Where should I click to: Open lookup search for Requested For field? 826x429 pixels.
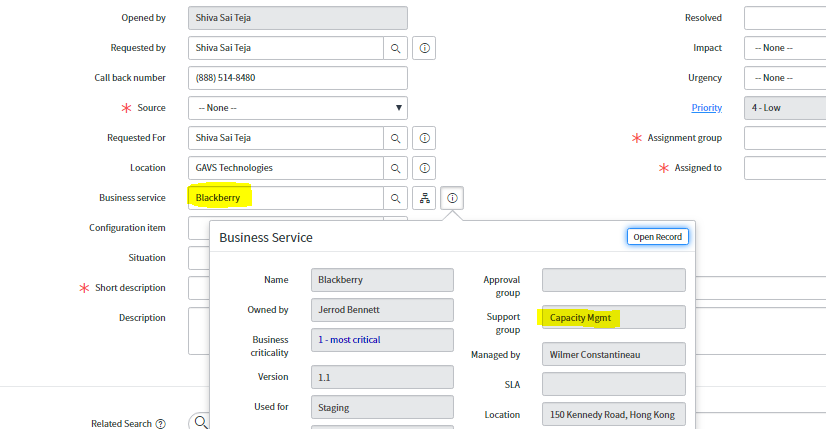click(396, 138)
